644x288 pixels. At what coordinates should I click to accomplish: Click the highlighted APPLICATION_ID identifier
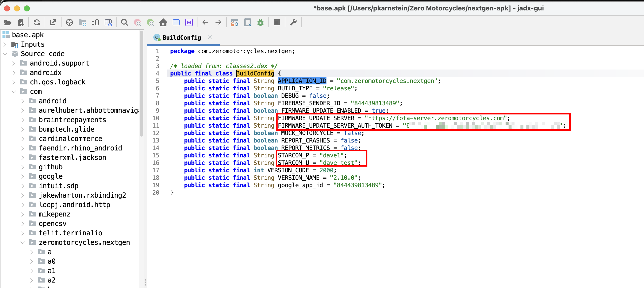click(x=302, y=81)
